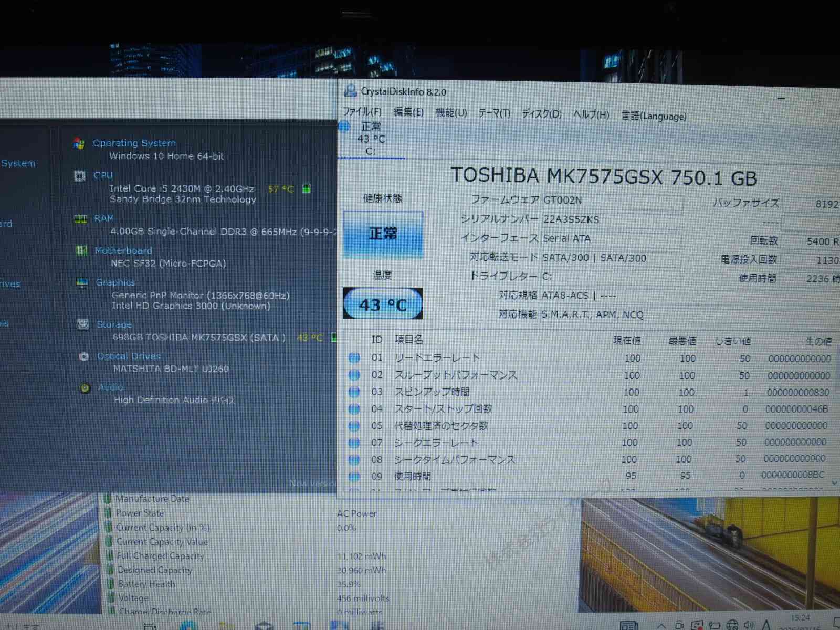This screenshot has height=630, width=840.
Task: Click the RAM module icon
Action: pos(80,219)
